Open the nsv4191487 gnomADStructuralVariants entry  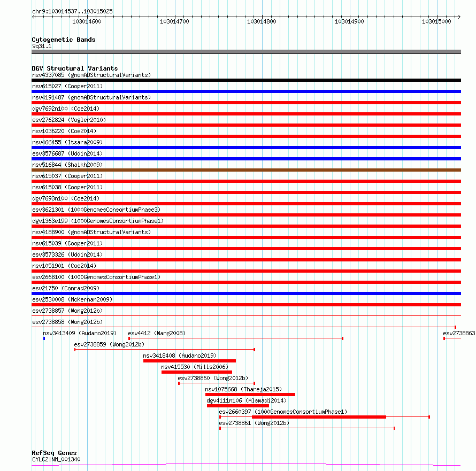click(91, 97)
